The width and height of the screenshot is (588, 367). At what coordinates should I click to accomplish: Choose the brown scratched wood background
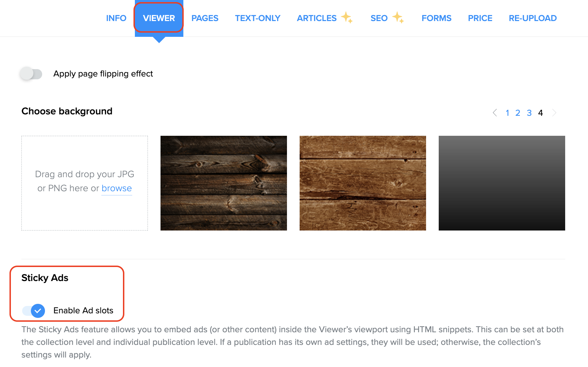point(363,183)
